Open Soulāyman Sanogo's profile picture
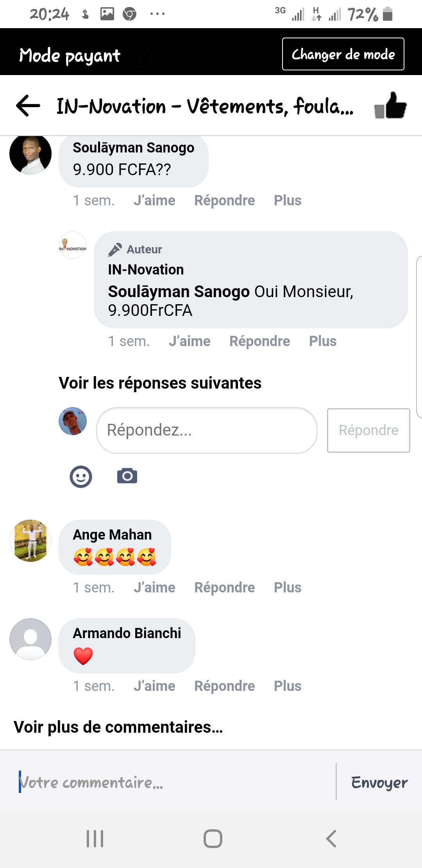The width and height of the screenshot is (422, 868). tap(30, 154)
